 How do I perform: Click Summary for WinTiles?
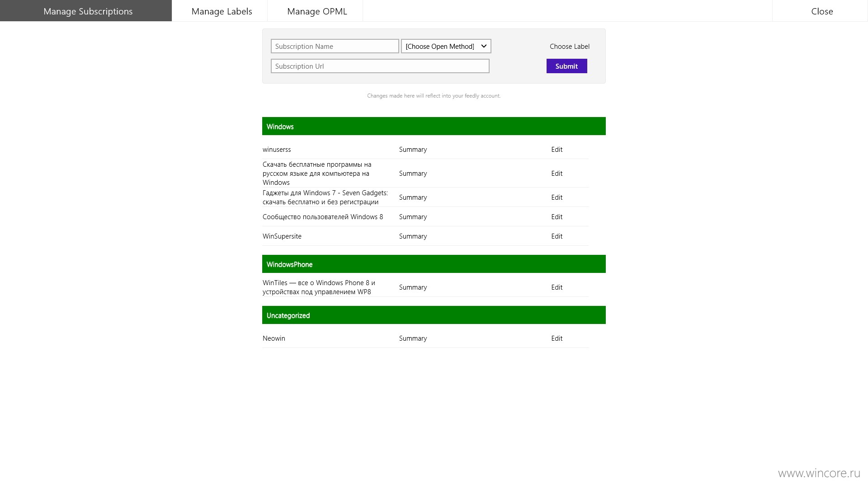[x=413, y=287]
